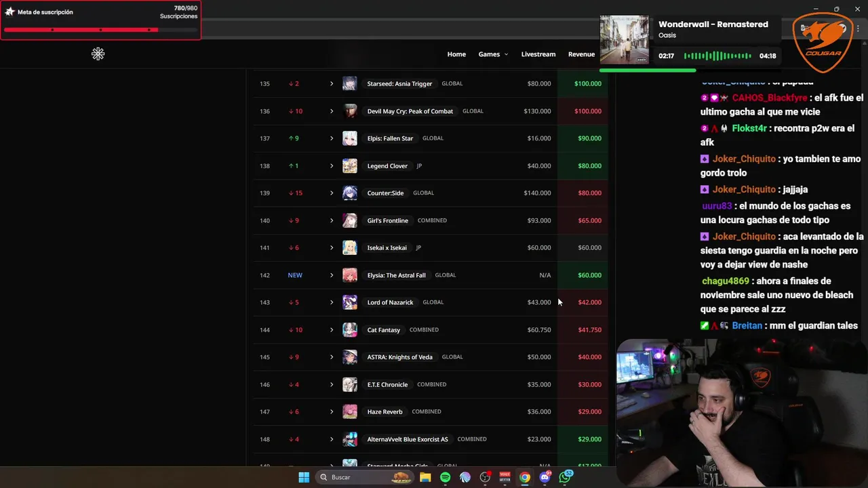Expand the Girl's Frontline row chevron
Viewport: 868px width, 488px height.
point(332,220)
